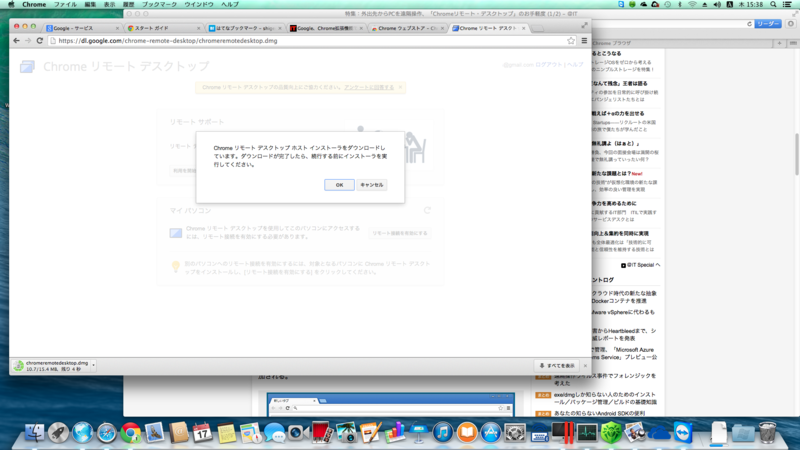
Task: Click the Safari window vertical scrollbar
Action: tap(796, 155)
